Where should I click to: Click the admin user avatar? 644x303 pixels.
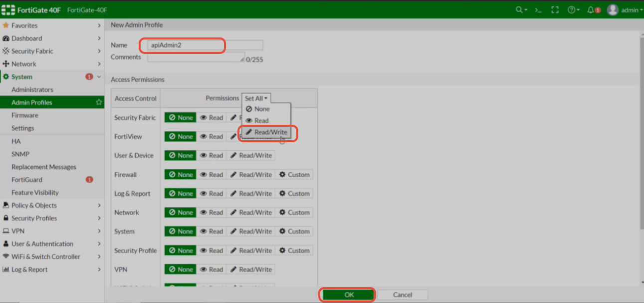pos(613,10)
